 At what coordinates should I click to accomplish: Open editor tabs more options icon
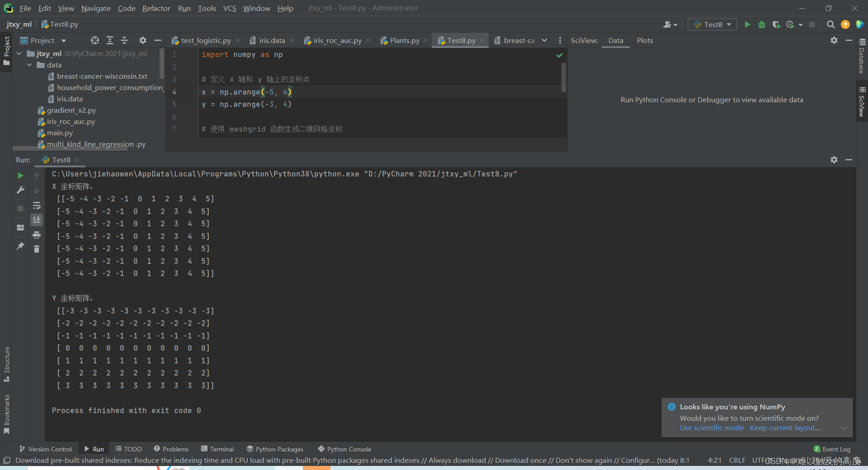click(x=560, y=40)
